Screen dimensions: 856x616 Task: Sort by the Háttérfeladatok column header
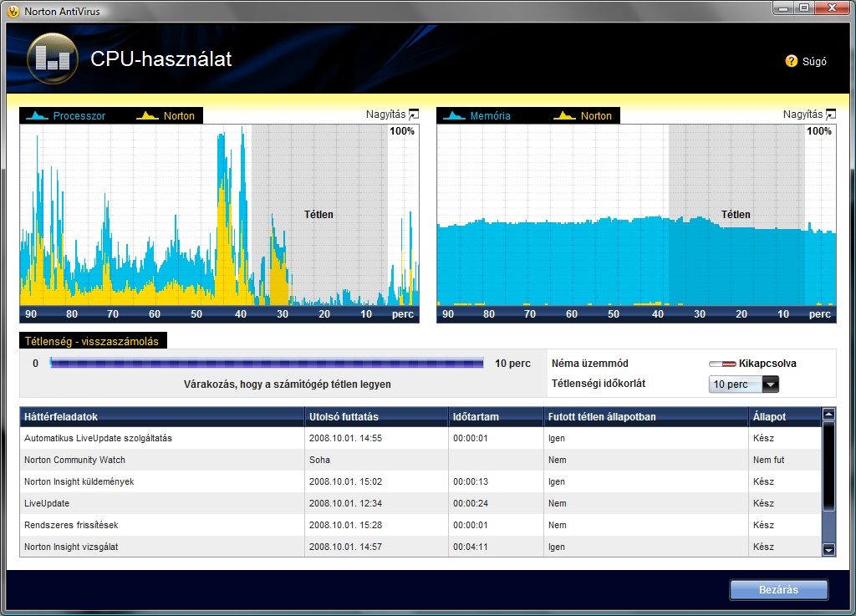161,416
